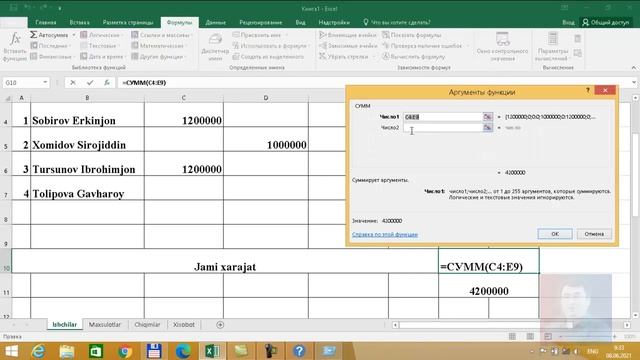Open Lookup and Reference functions
640x360 pixels.
tap(161, 35)
